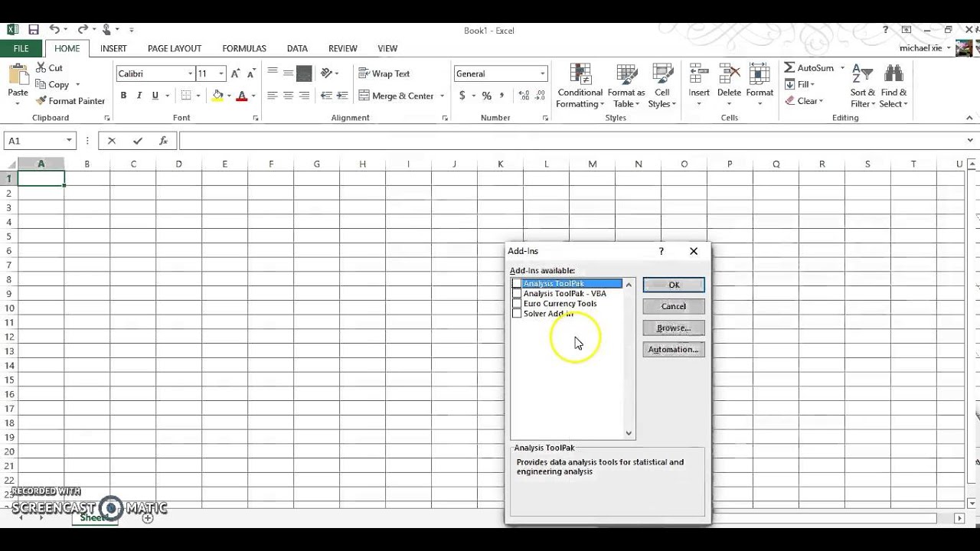This screenshot has width=980, height=551.
Task: Click the Insert cells icon
Action: (x=698, y=75)
